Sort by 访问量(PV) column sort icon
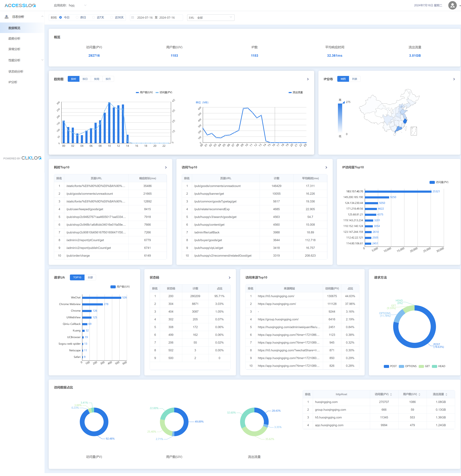Screen dimensions: 461x476 coord(391,394)
